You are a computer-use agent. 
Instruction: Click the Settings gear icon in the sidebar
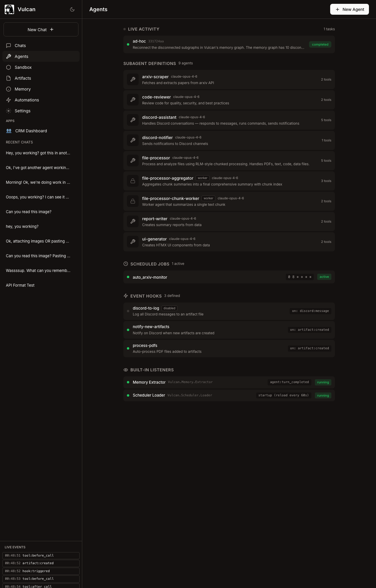9,111
